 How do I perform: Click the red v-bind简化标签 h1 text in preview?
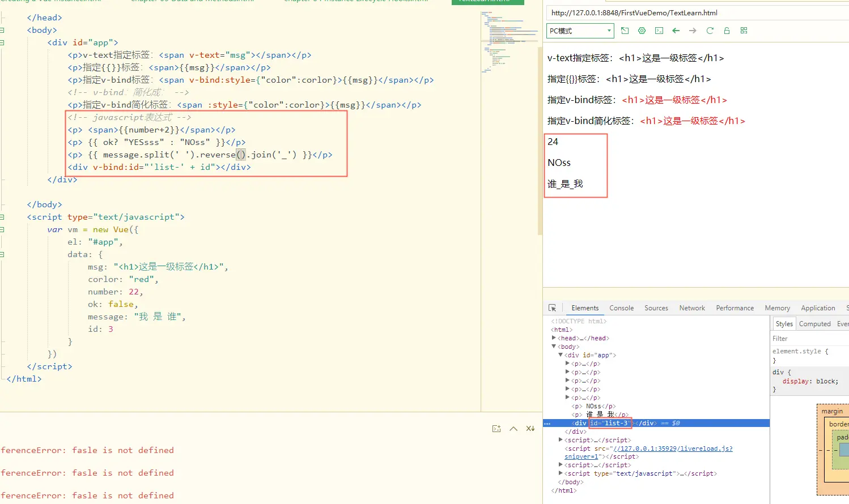pyautogui.click(x=693, y=121)
